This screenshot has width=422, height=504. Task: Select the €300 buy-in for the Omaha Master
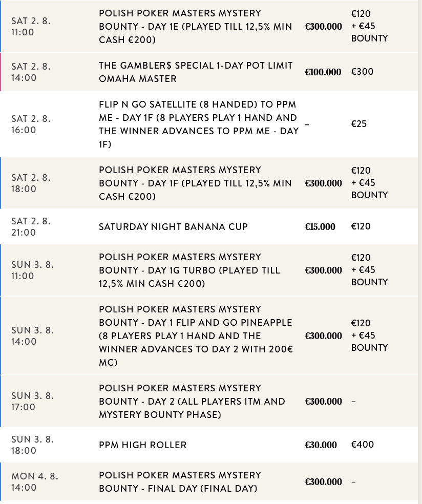(x=362, y=72)
